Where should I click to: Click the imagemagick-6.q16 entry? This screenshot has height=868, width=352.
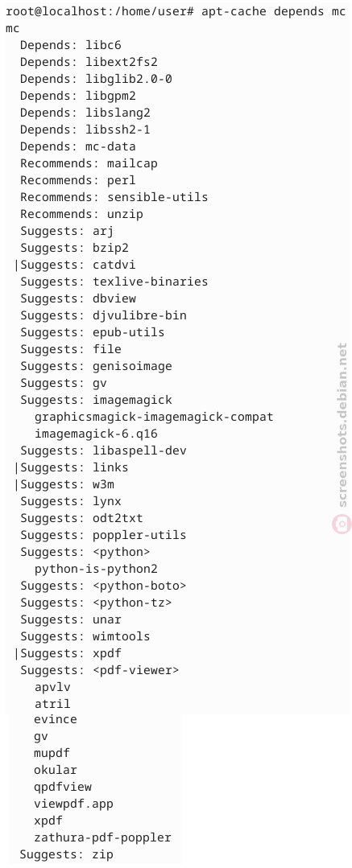[97, 434]
